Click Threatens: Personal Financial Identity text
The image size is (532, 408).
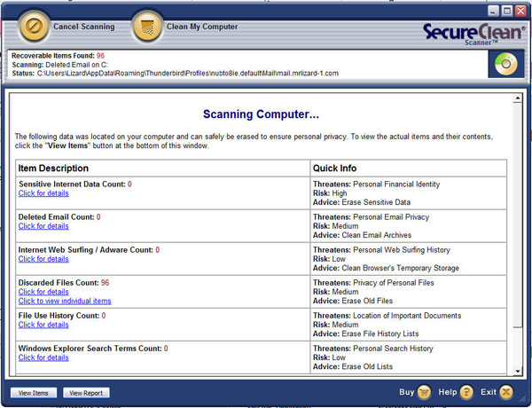coord(376,184)
